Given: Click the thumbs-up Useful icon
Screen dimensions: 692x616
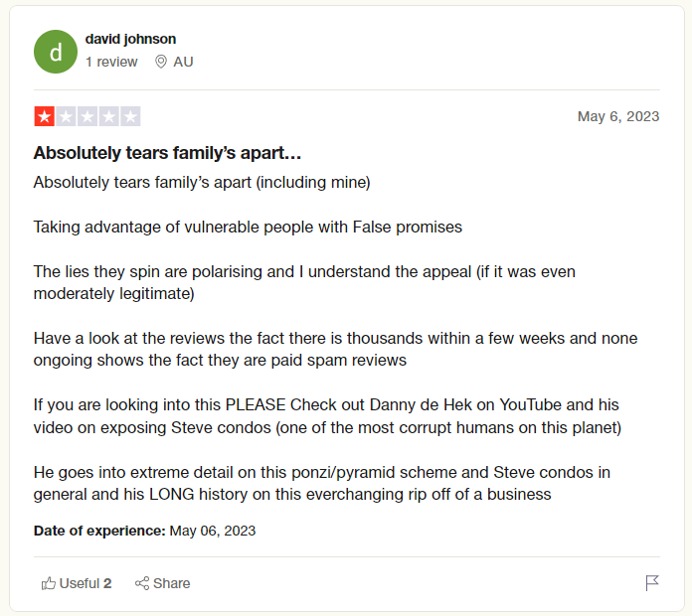Looking at the screenshot, I should [49, 583].
